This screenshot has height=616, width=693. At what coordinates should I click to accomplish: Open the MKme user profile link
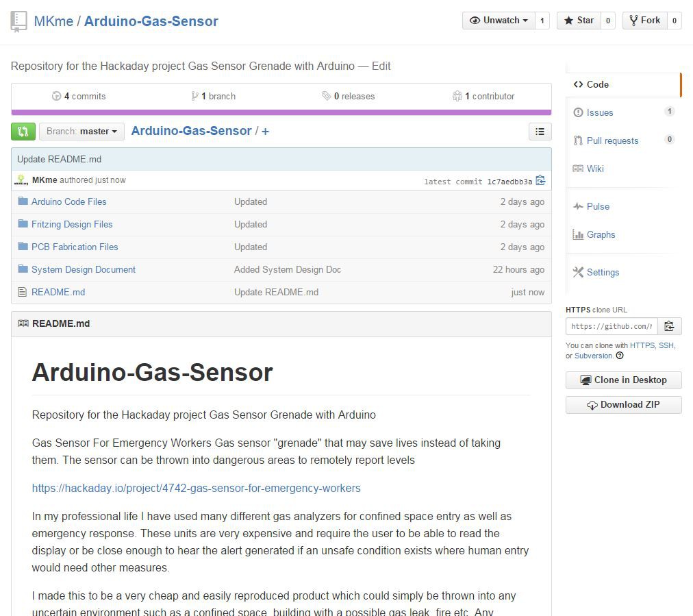(53, 21)
